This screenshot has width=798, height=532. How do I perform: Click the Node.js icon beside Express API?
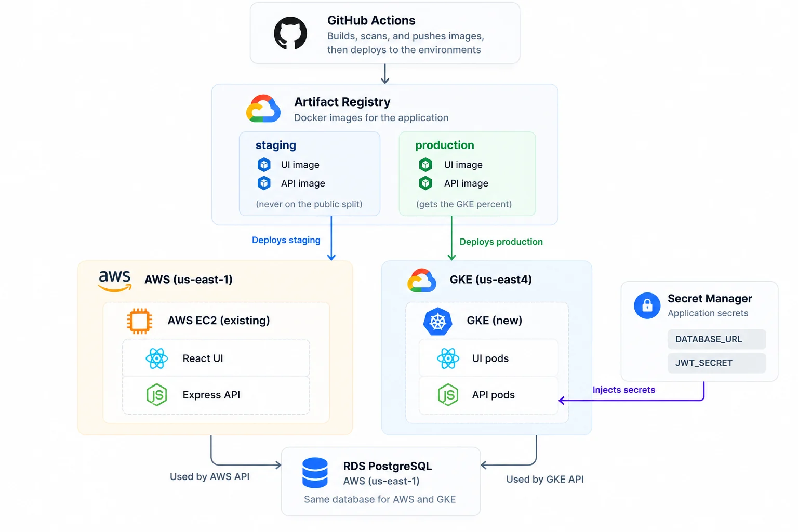coord(156,395)
